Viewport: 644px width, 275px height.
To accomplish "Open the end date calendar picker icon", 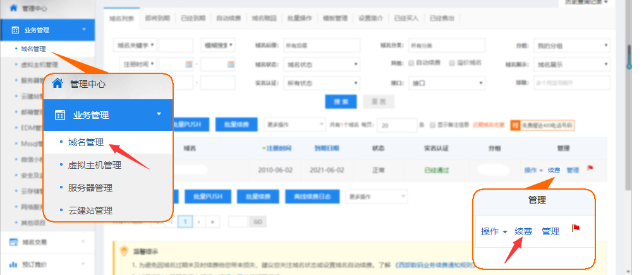I will [x=230, y=64].
